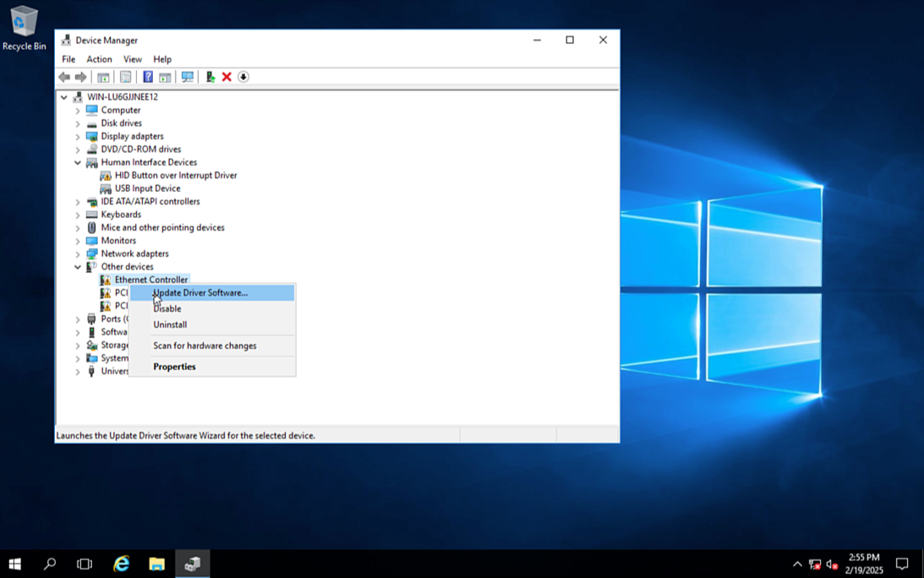Image resolution: width=924 pixels, height=578 pixels.
Task: Click the red X Uninstall toolbar icon
Action: point(227,77)
